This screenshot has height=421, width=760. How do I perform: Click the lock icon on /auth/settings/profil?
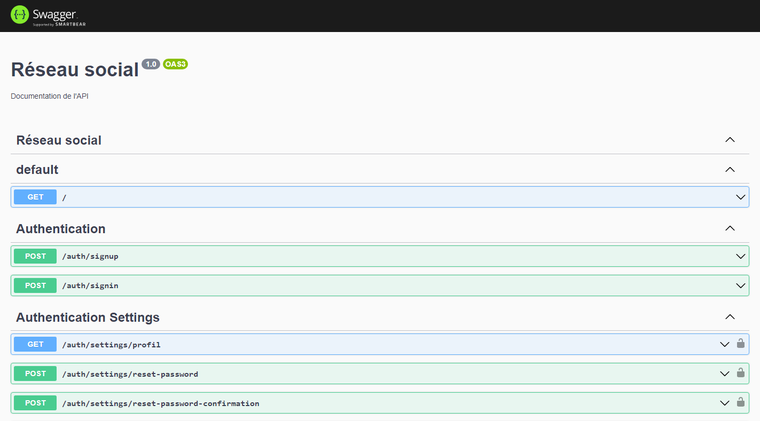tap(741, 344)
